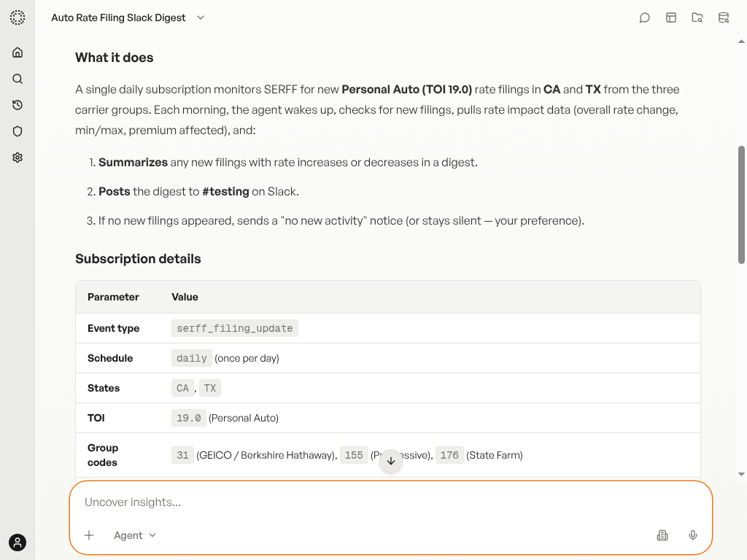Toggle the layout panel icon
Screen dimensions: 747x560
(x=671, y=17)
